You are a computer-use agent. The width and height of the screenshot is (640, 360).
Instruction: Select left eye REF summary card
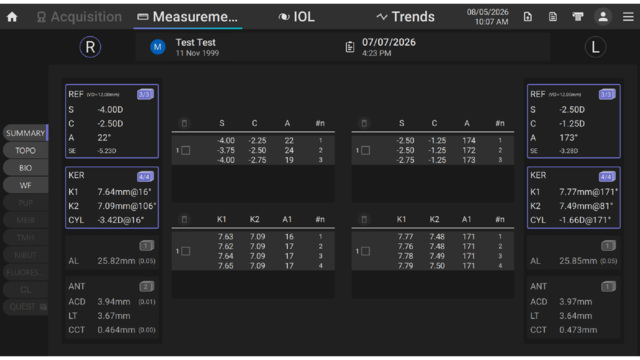[x=573, y=121]
